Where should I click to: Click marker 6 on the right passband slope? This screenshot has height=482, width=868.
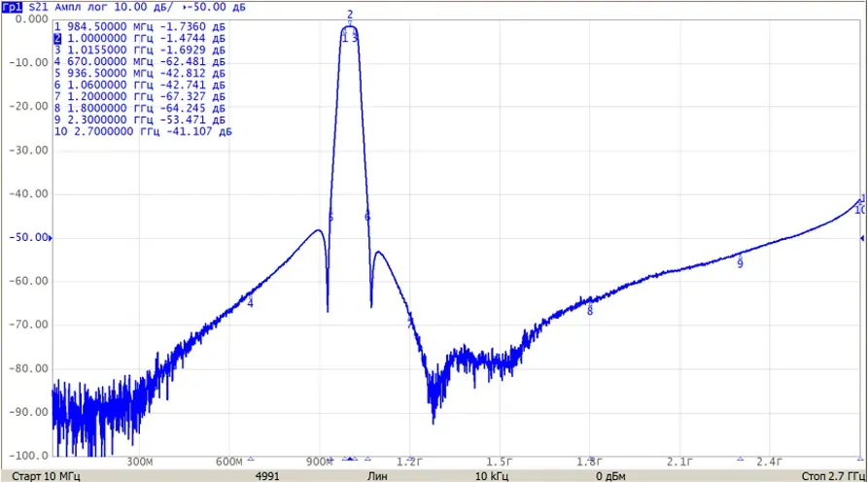(367, 217)
